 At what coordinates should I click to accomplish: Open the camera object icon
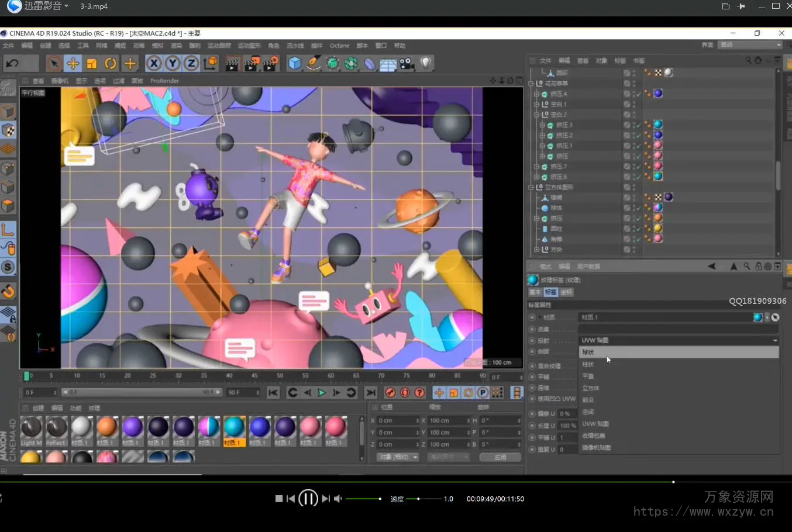(x=407, y=63)
